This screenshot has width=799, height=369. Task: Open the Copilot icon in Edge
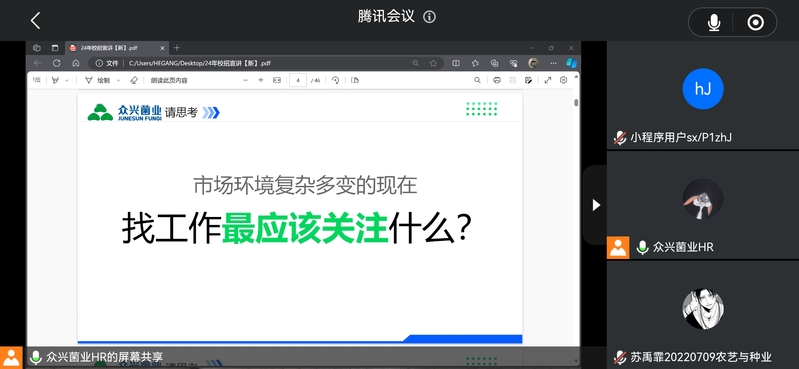572,63
